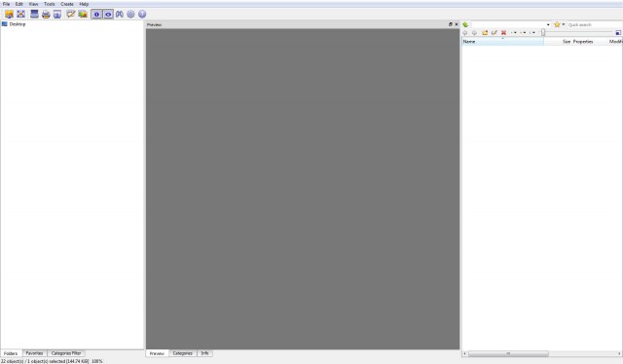The height and width of the screenshot is (364, 623).
Task: Open the settings gear icon
Action: (130, 15)
